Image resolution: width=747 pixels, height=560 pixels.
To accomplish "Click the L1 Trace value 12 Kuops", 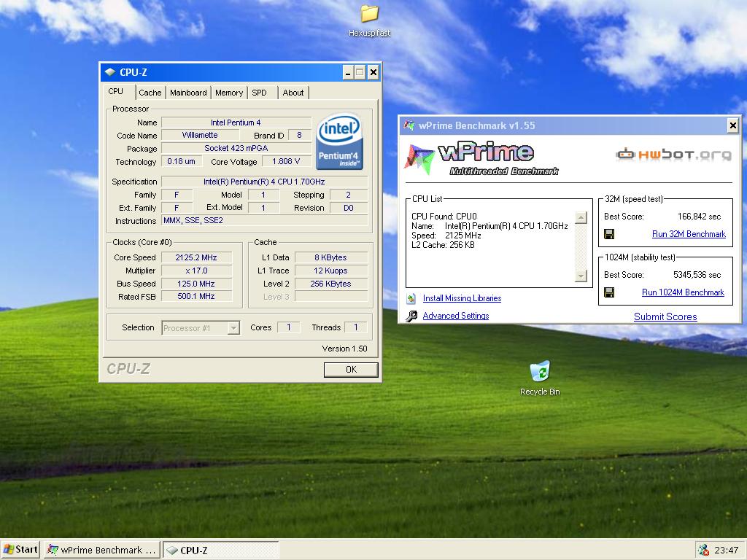I will point(331,271).
